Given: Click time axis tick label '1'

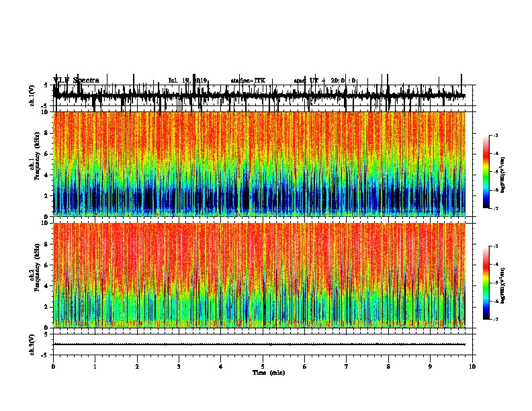Looking at the screenshot, I should pos(95,367).
